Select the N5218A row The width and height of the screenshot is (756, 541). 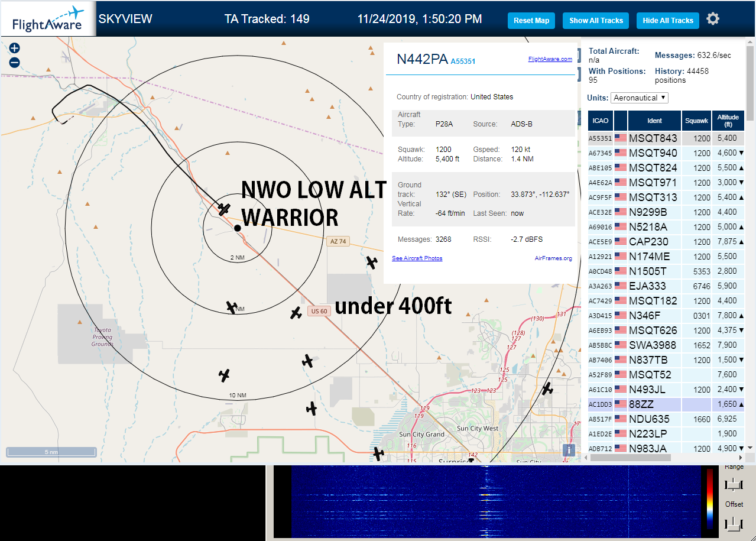(x=666, y=227)
